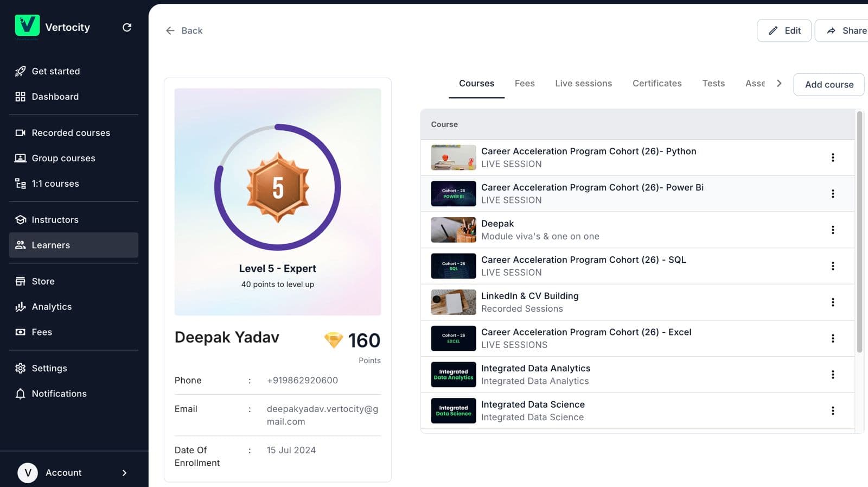Click learner name Deepak Yadav

pyautogui.click(x=227, y=338)
